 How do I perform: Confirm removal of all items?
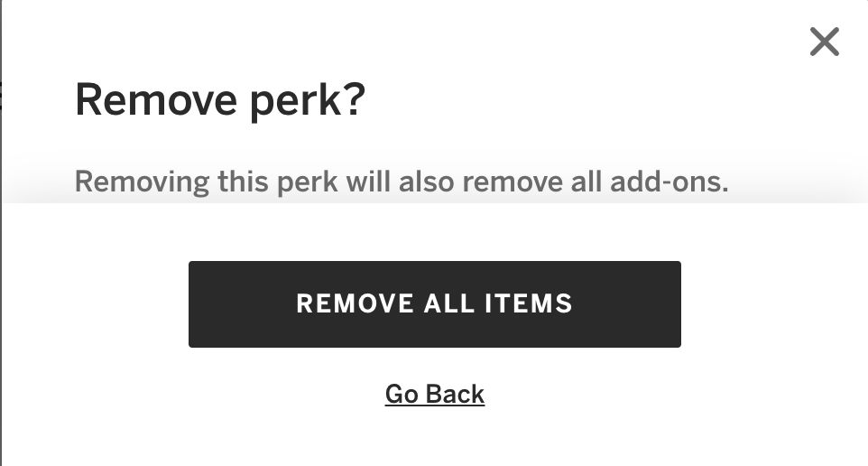[x=435, y=304]
